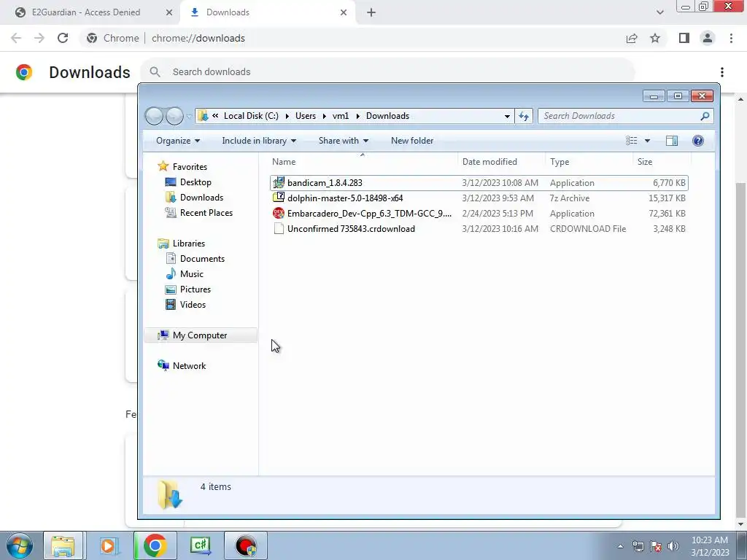This screenshot has height=560, width=747.
Task: Click the red recorder taskbar icon
Action: point(246,545)
